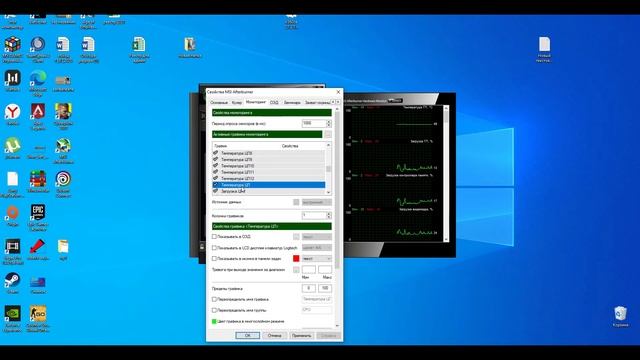Open OSD display type dropdown
The width and height of the screenshot is (640, 360).
317,237
